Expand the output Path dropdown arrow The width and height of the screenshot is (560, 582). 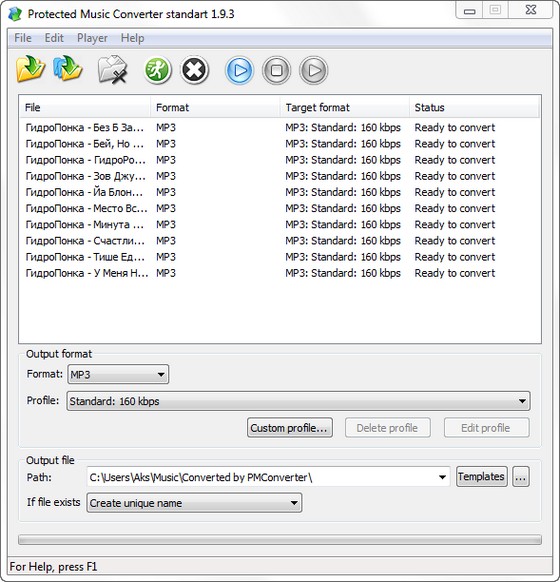tap(442, 477)
